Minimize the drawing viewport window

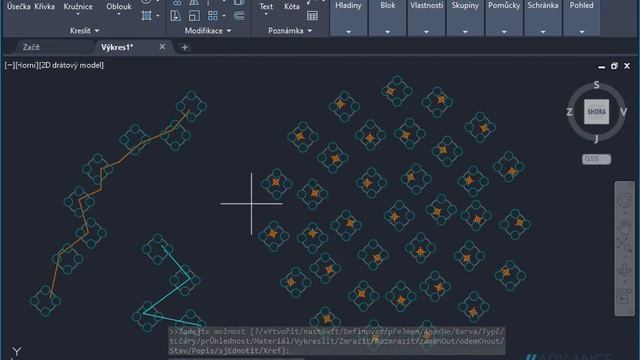point(601,67)
